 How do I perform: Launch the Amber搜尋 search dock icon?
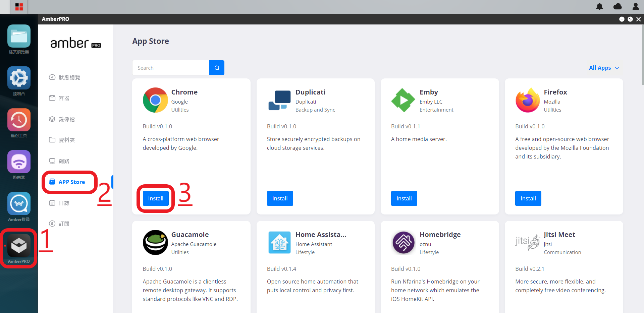click(x=19, y=204)
